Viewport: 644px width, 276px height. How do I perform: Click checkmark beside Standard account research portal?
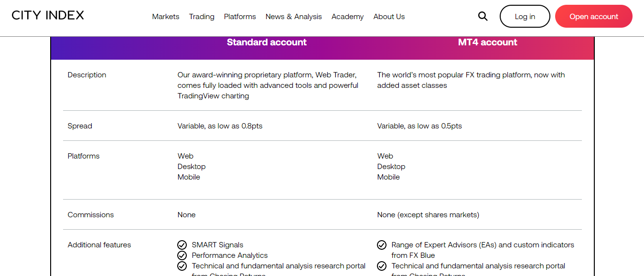pyautogui.click(x=182, y=266)
